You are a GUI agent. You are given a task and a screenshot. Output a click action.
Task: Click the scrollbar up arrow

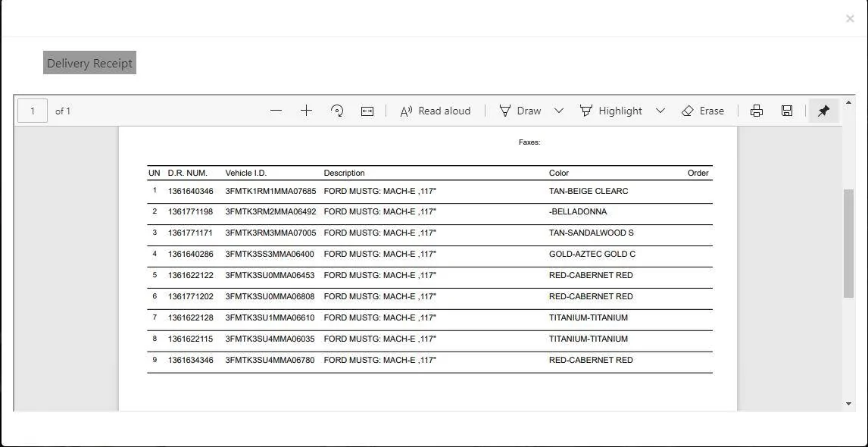coord(848,102)
